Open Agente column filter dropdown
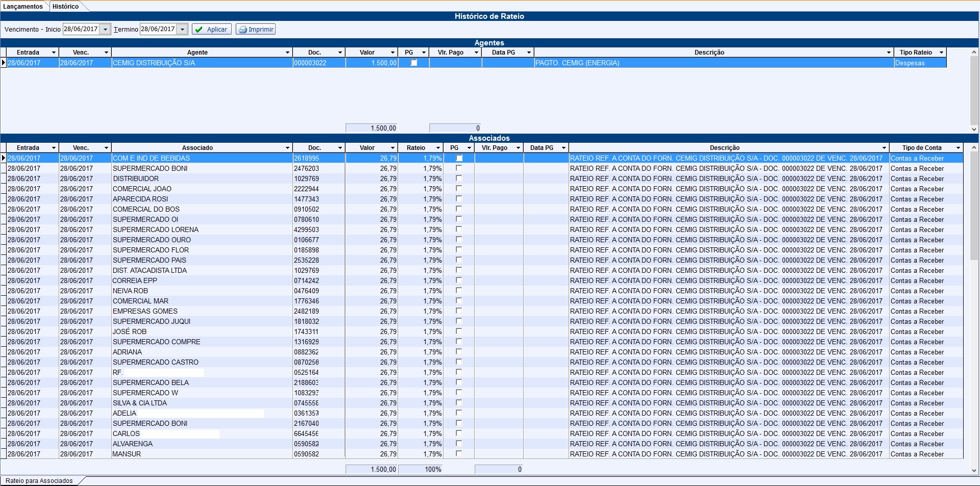Screen dimensions: 980x486 coord(288,53)
